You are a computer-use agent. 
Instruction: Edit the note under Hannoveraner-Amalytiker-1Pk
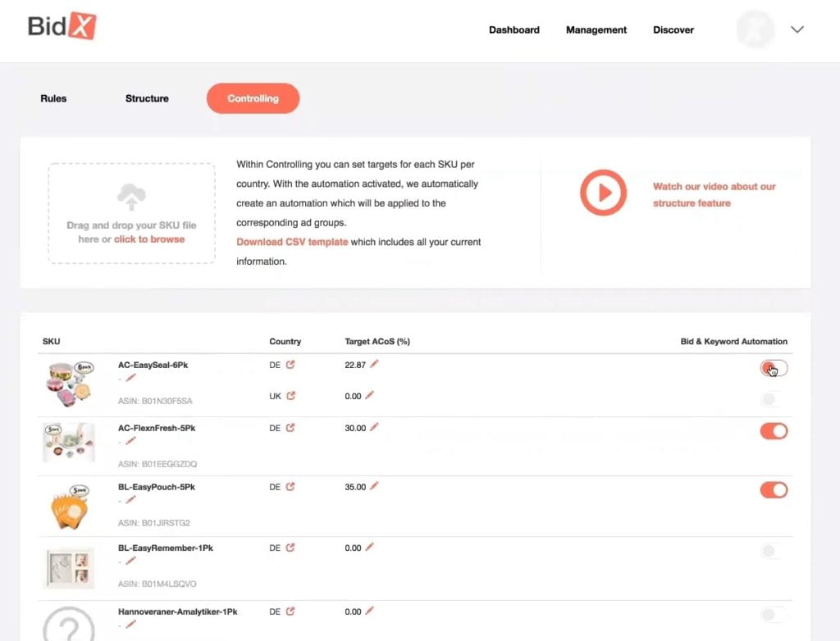130,625
